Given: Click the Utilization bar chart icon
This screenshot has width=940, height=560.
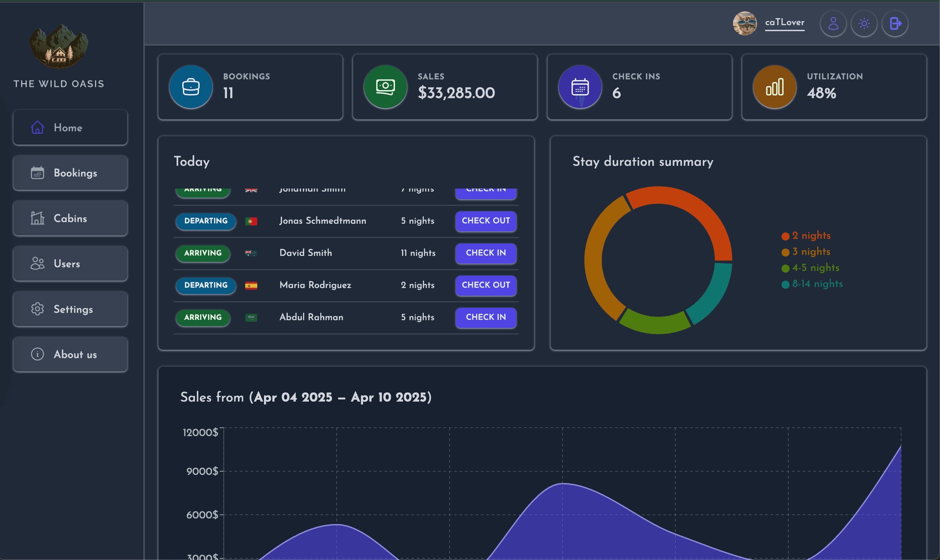Looking at the screenshot, I should (x=775, y=87).
